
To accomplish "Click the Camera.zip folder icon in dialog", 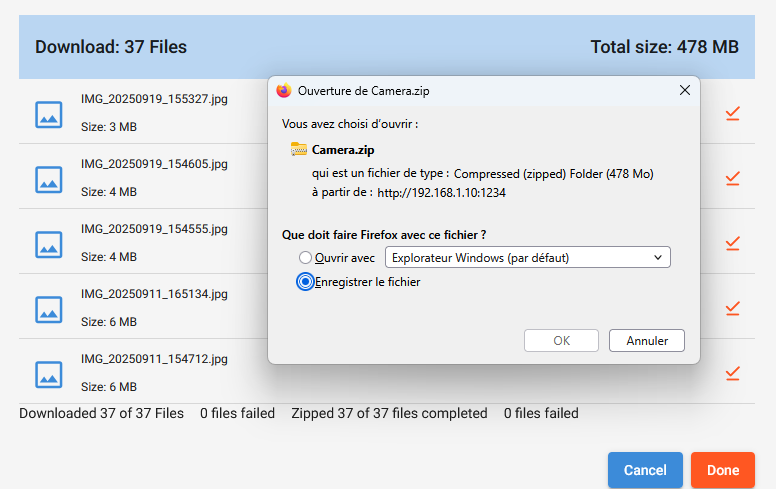I will [x=299, y=150].
